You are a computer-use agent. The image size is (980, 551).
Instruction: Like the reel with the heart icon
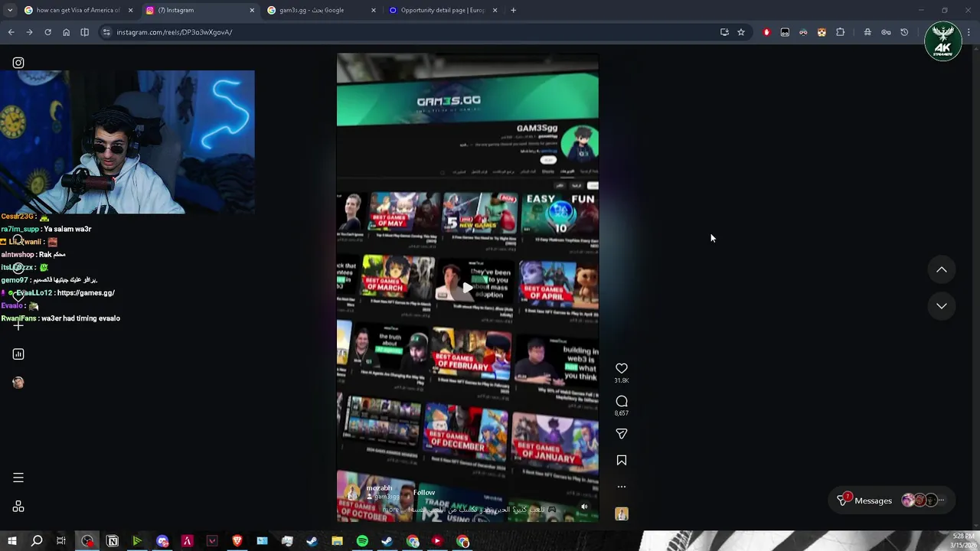[x=622, y=368]
